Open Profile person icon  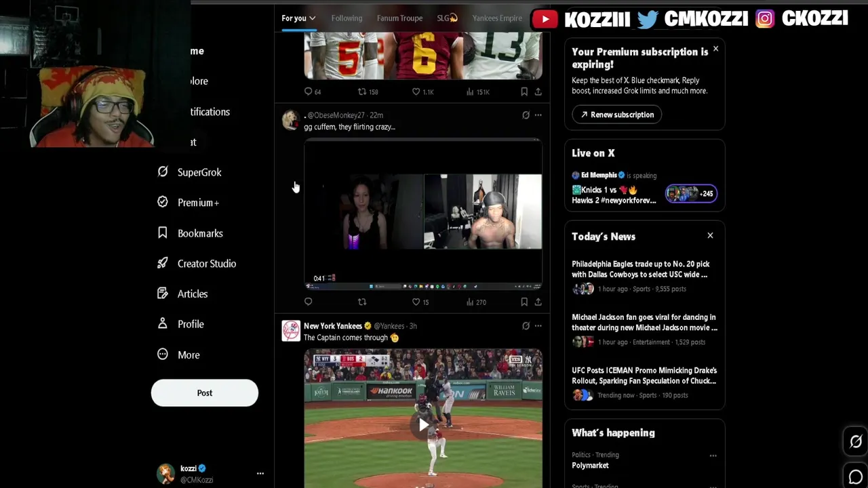(163, 324)
